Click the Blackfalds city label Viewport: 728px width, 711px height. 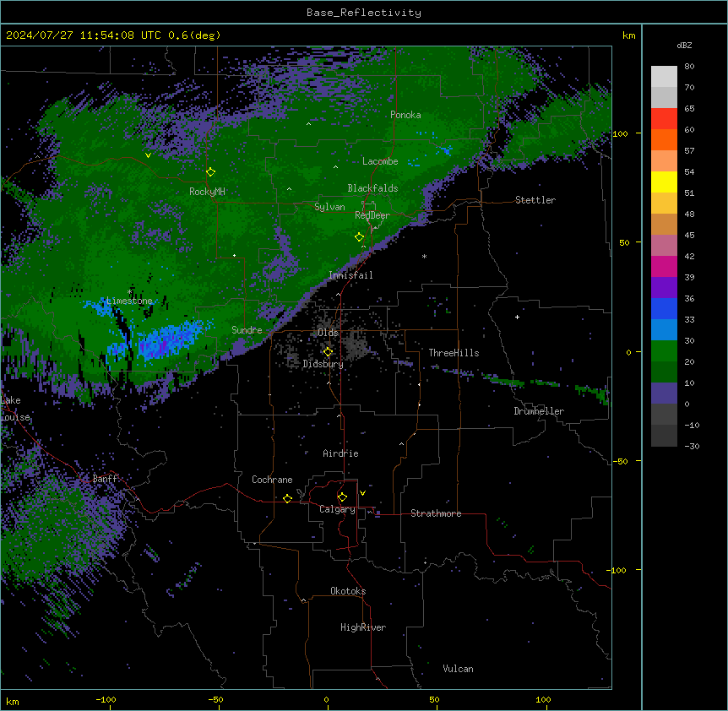click(x=372, y=188)
